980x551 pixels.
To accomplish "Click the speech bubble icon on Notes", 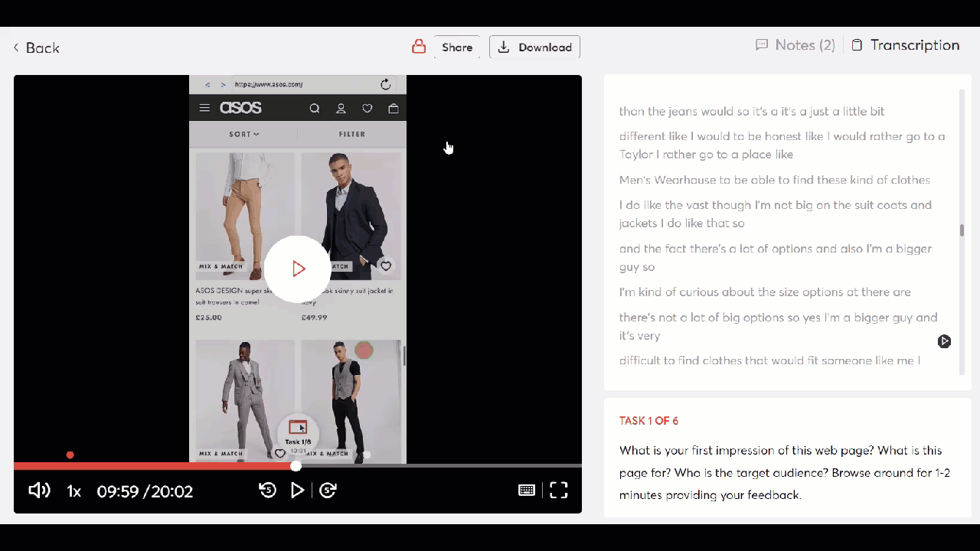I will click(x=762, y=45).
